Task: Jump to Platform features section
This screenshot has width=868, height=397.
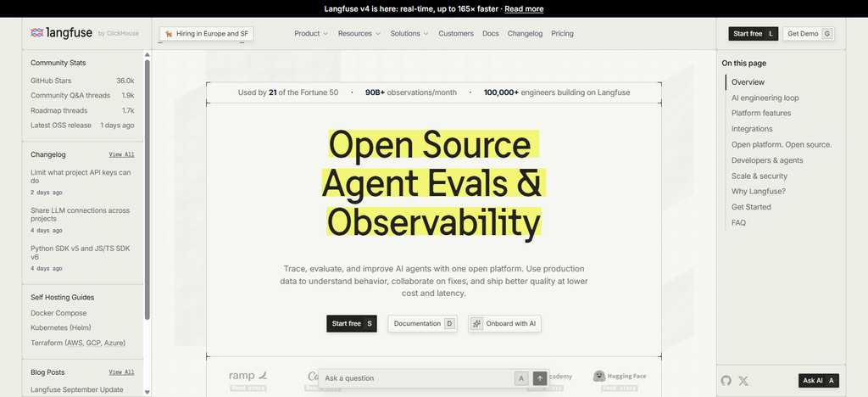Action: [x=761, y=113]
